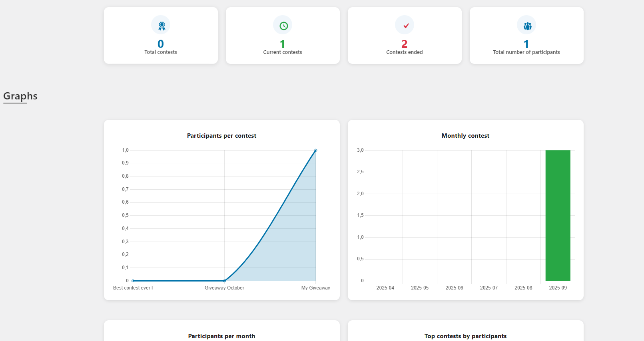
Task: Click the Contests ended label
Action: click(405, 52)
